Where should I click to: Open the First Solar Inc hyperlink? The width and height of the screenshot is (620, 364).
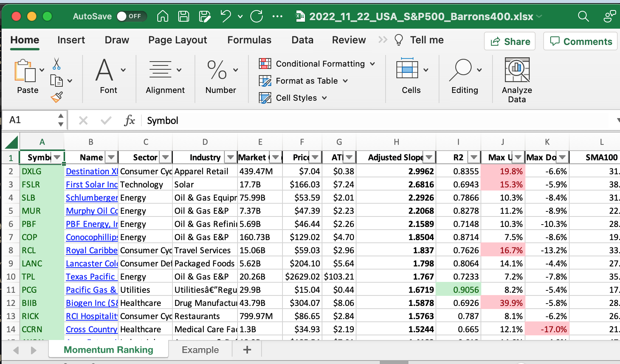coord(91,185)
